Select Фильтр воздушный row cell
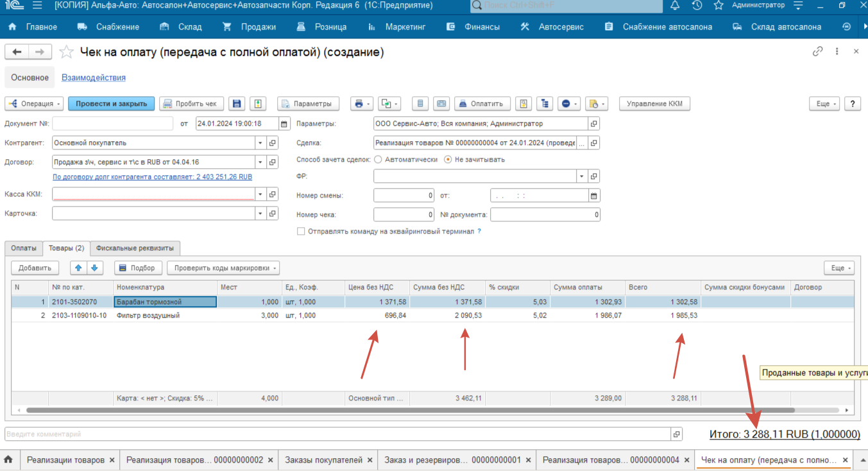868x471 pixels. click(x=166, y=315)
